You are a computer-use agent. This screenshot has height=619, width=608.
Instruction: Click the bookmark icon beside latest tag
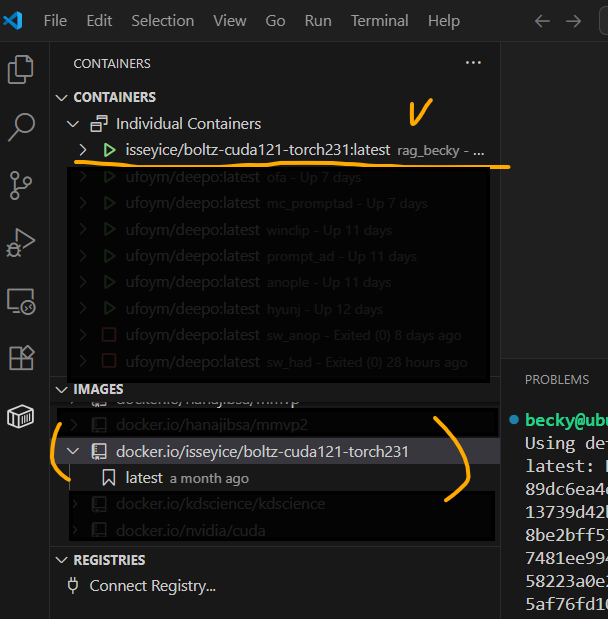tap(109, 478)
